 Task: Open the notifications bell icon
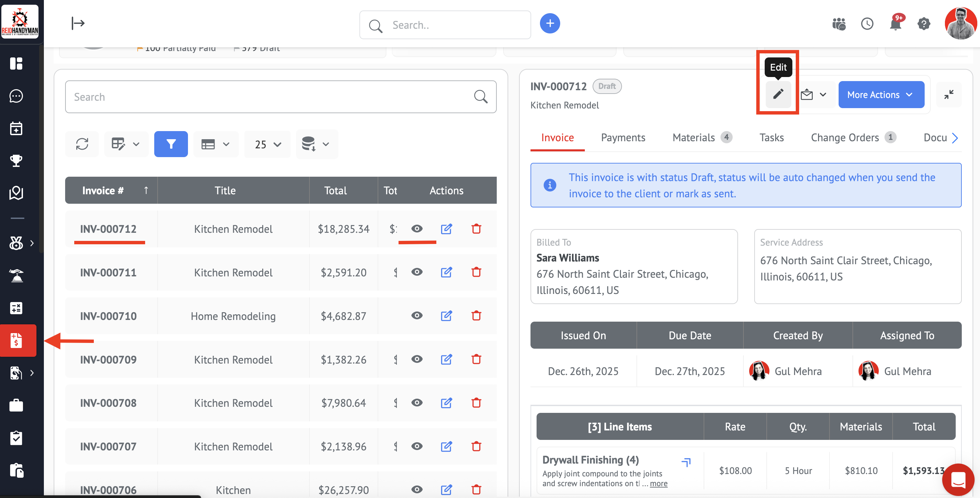(x=895, y=24)
